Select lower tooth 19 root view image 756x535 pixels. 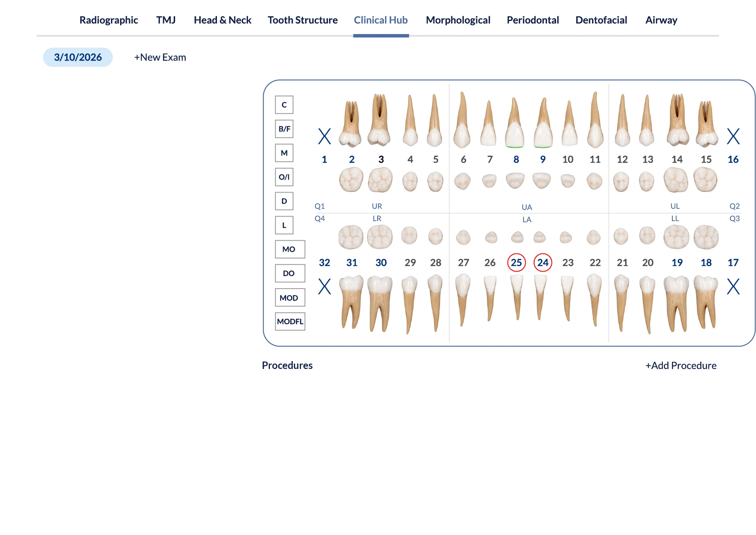click(677, 304)
